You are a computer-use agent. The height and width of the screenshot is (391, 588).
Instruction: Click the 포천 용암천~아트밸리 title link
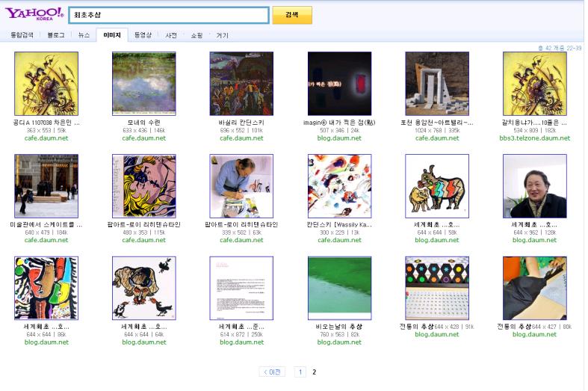pyautogui.click(x=437, y=123)
